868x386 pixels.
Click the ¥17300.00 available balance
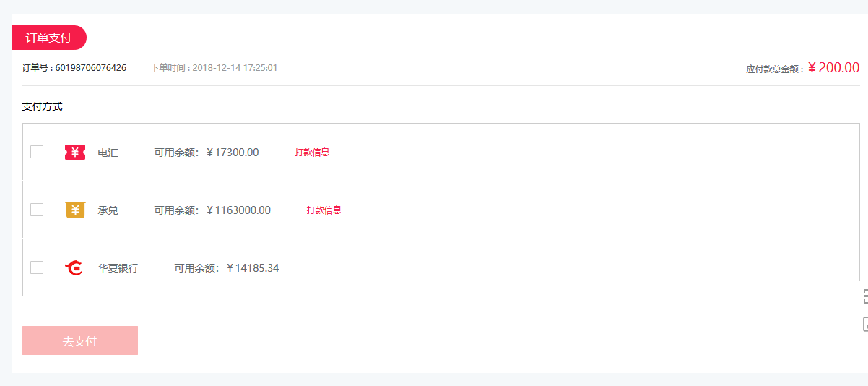(x=233, y=153)
